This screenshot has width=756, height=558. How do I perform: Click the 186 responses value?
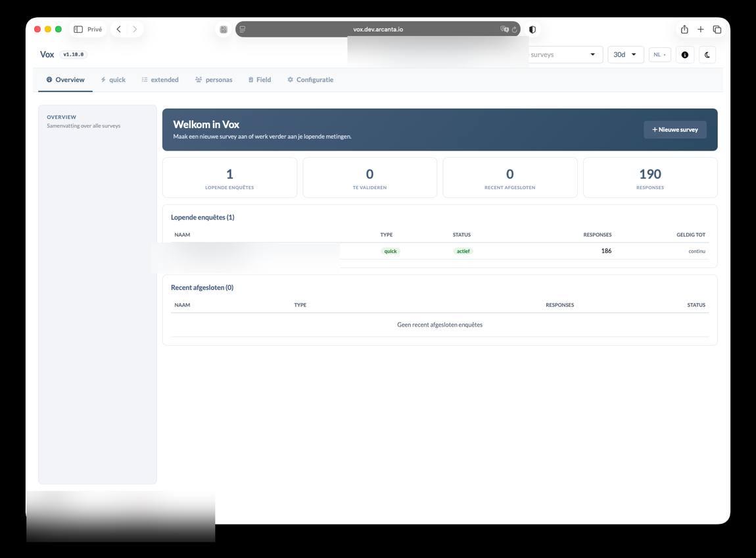coord(606,250)
